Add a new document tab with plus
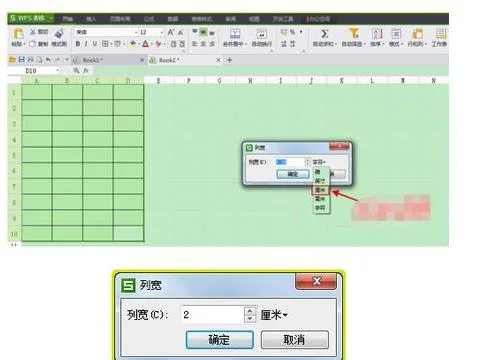The width and height of the screenshot is (479, 360). 229,60
